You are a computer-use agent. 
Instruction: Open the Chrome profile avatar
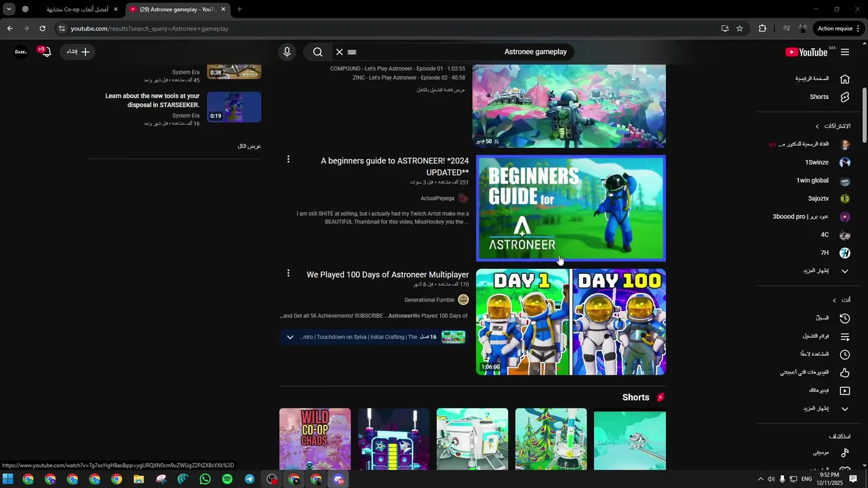click(803, 28)
